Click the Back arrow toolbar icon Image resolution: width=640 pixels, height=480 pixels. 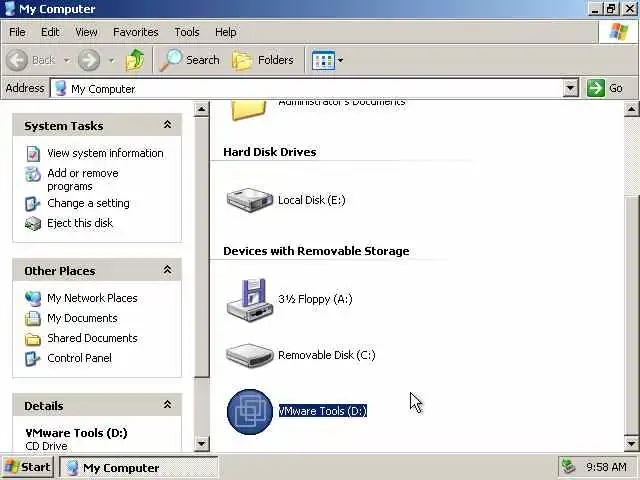[17, 60]
